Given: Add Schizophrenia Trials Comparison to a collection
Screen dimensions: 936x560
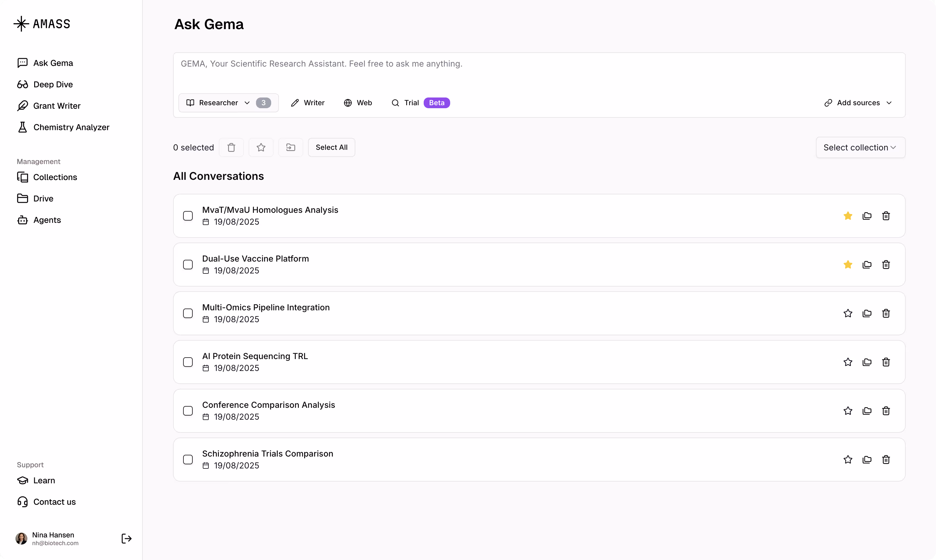Looking at the screenshot, I should pos(867,459).
